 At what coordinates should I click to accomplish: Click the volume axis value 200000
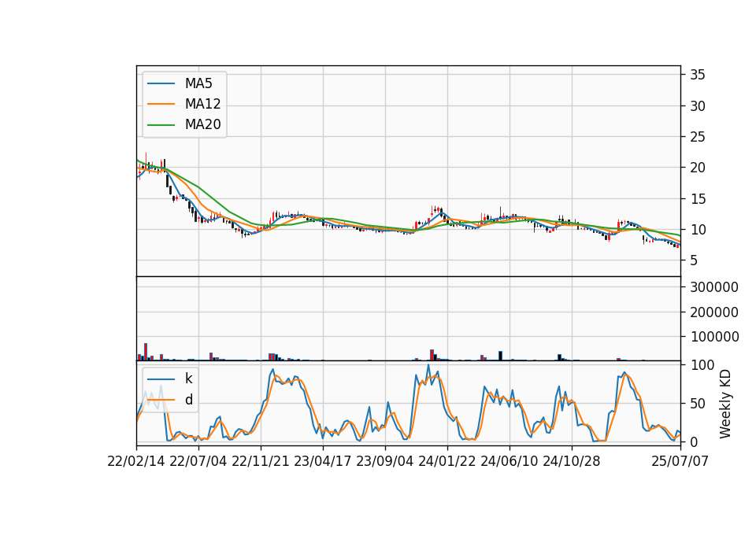[x=714, y=312]
